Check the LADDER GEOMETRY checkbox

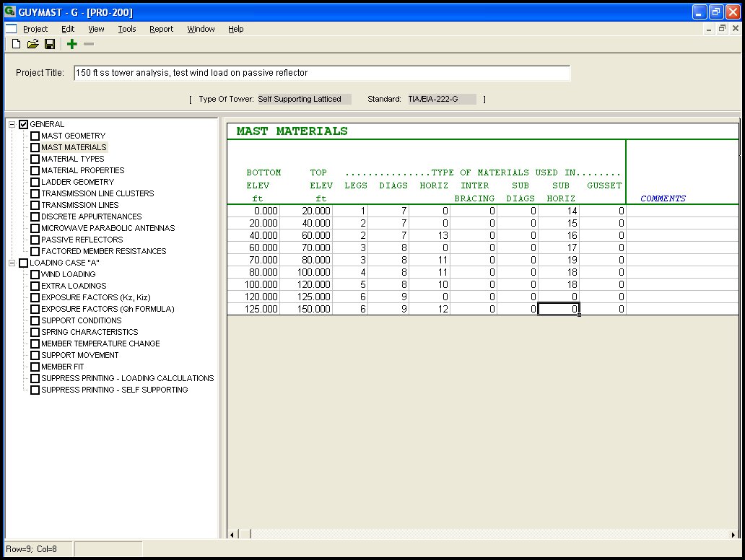click(x=35, y=182)
